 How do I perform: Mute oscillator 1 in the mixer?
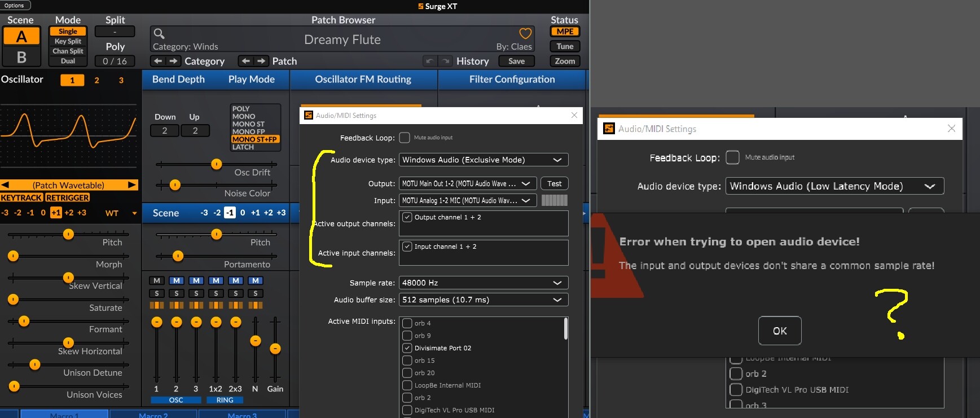pos(156,280)
